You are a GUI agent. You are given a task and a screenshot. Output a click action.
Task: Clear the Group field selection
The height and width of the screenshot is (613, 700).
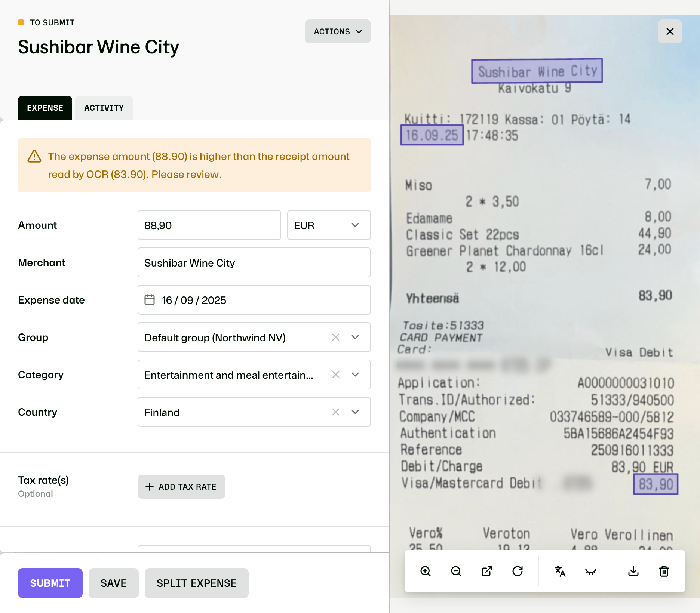[336, 337]
